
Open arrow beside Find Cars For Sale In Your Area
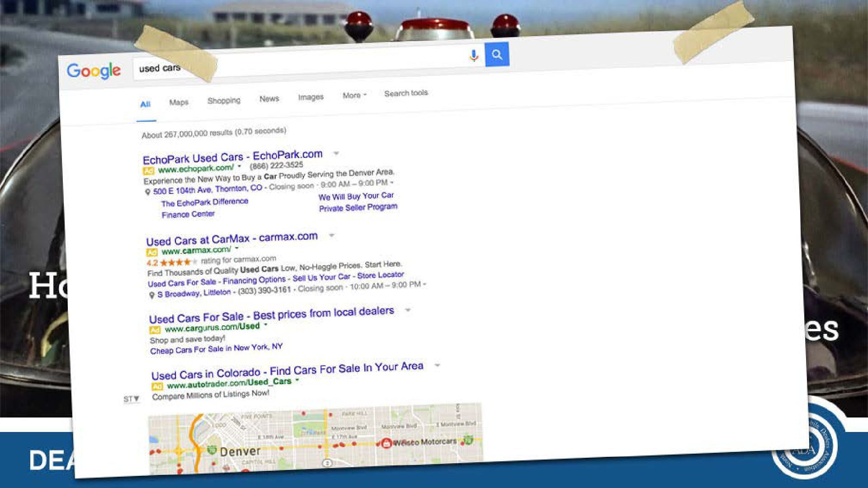437,365
